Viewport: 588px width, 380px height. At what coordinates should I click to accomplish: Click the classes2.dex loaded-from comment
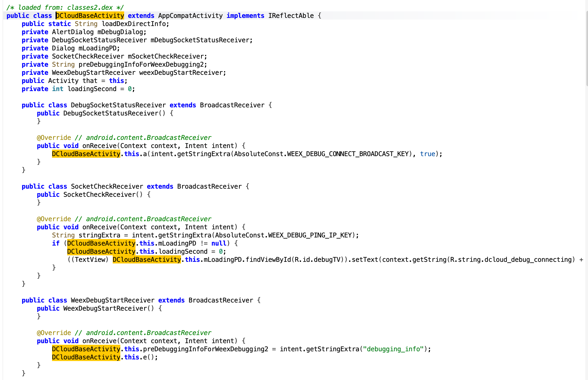click(65, 8)
